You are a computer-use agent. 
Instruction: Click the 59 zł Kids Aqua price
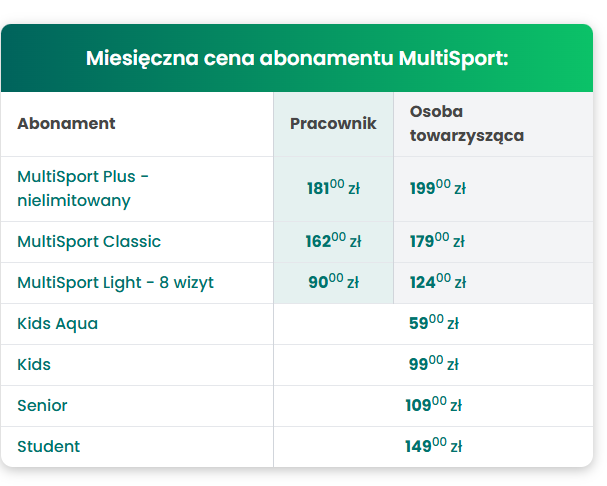(433, 324)
